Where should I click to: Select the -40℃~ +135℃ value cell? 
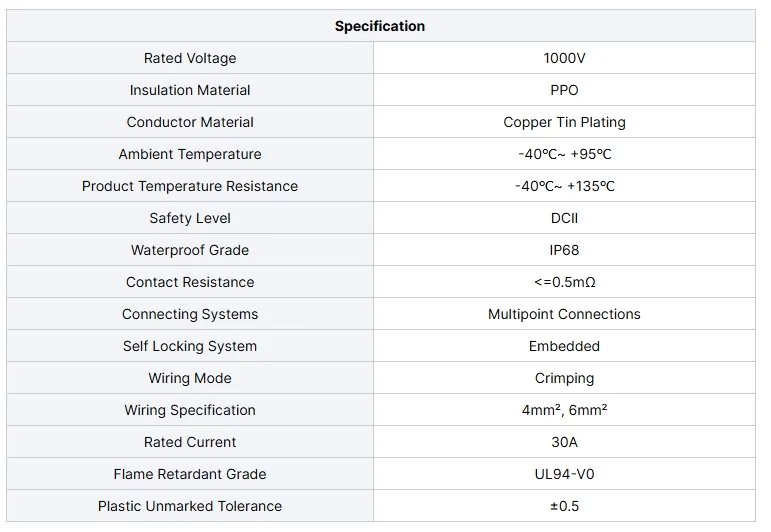(x=564, y=186)
